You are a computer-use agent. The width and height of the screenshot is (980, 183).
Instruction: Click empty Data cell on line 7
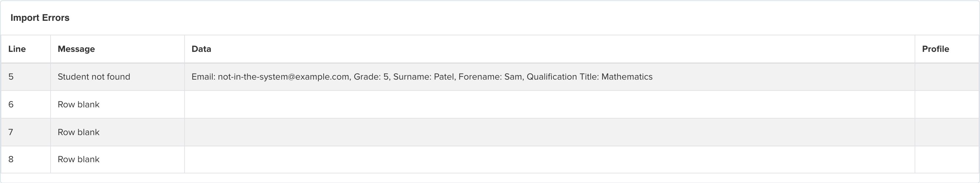550,132
